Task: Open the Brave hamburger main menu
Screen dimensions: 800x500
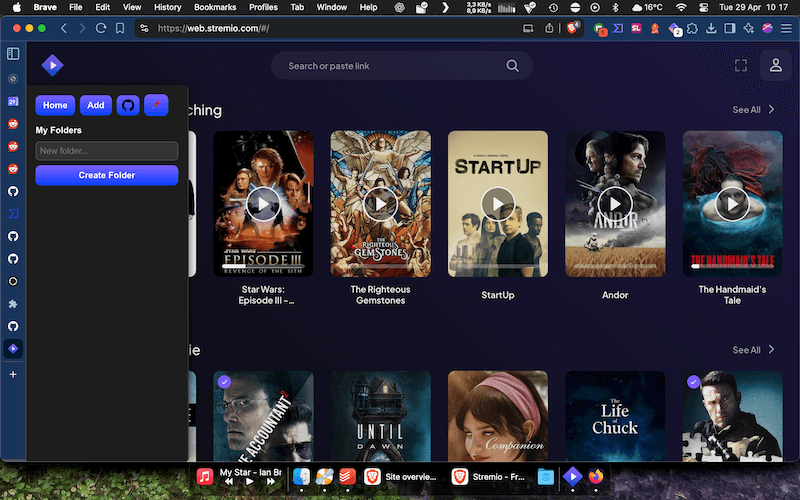Action: pyautogui.click(x=786, y=28)
